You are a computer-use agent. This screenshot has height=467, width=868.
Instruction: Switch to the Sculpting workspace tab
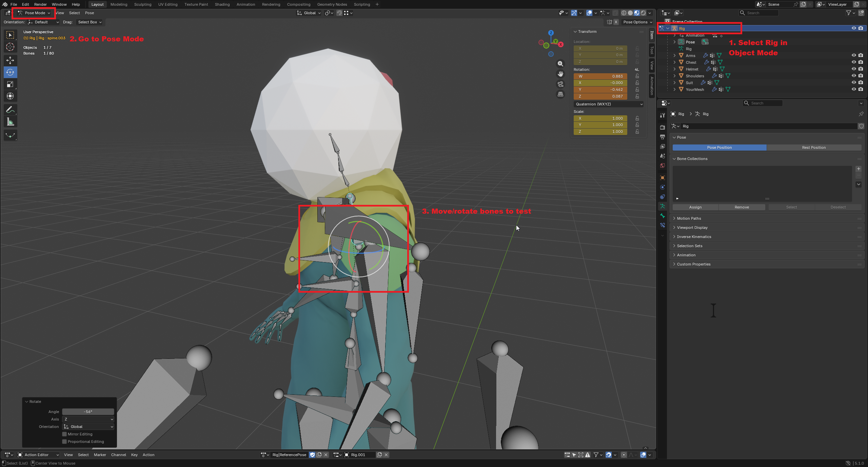[x=142, y=4]
